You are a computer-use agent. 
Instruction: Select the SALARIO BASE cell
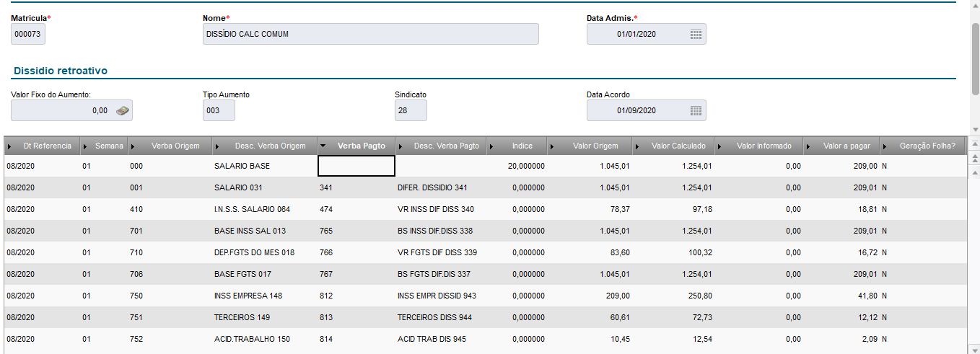pos(264,166)
